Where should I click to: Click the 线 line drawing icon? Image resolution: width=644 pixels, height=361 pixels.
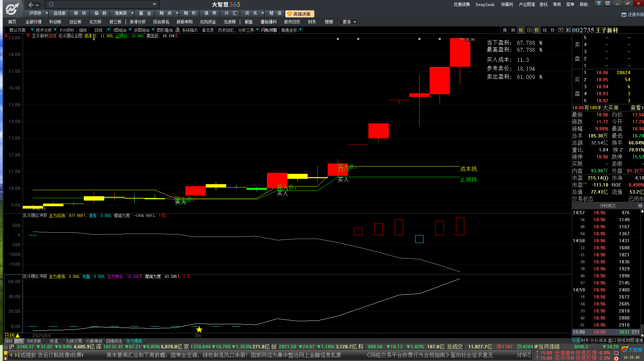545,30
